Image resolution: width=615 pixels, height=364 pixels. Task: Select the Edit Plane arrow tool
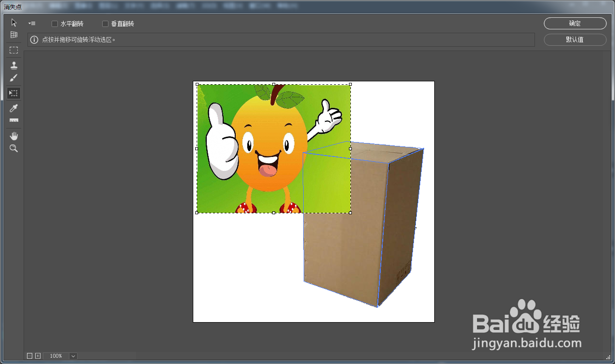pos(14,23)
